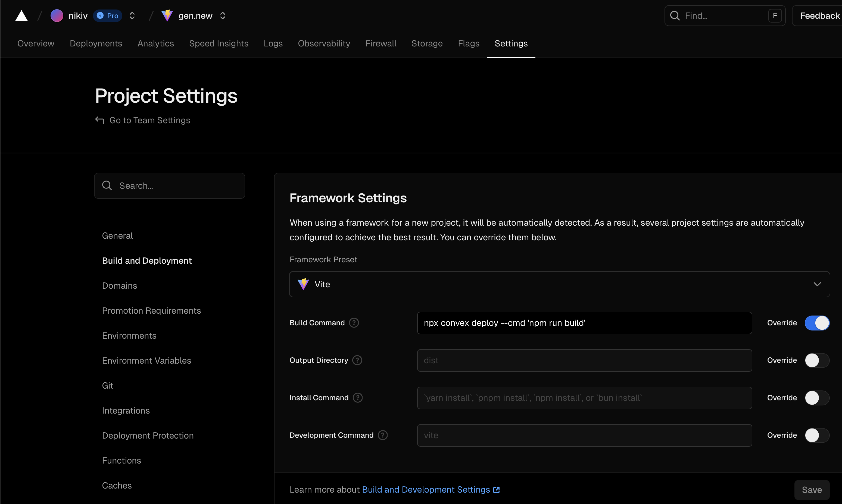Disable the Build Command override toggle
842x504 pixels.
click(x=817, y=323)
